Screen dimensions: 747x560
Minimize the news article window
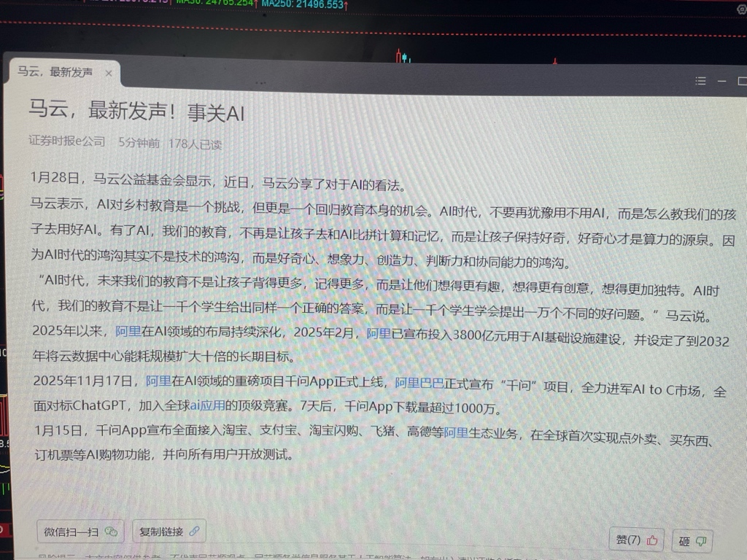(x=721, y=82)
